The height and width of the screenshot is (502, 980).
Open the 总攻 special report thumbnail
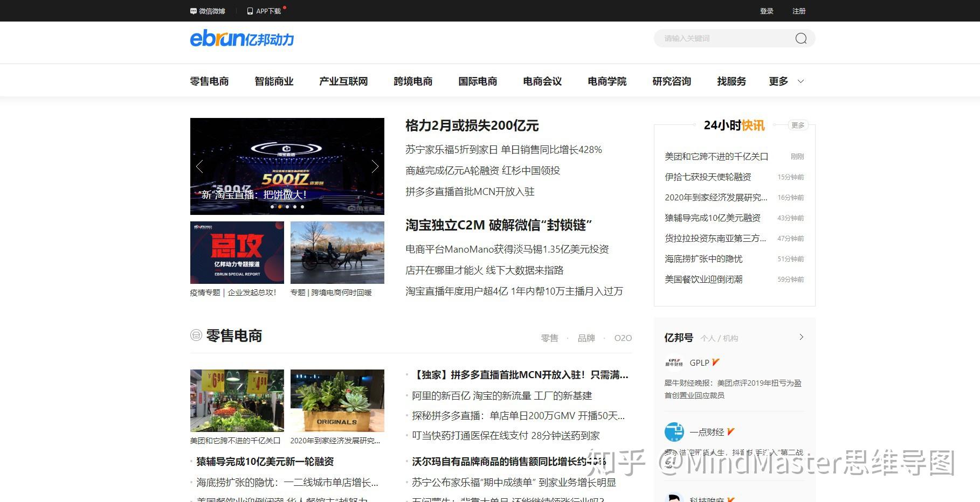coord(237,253)
